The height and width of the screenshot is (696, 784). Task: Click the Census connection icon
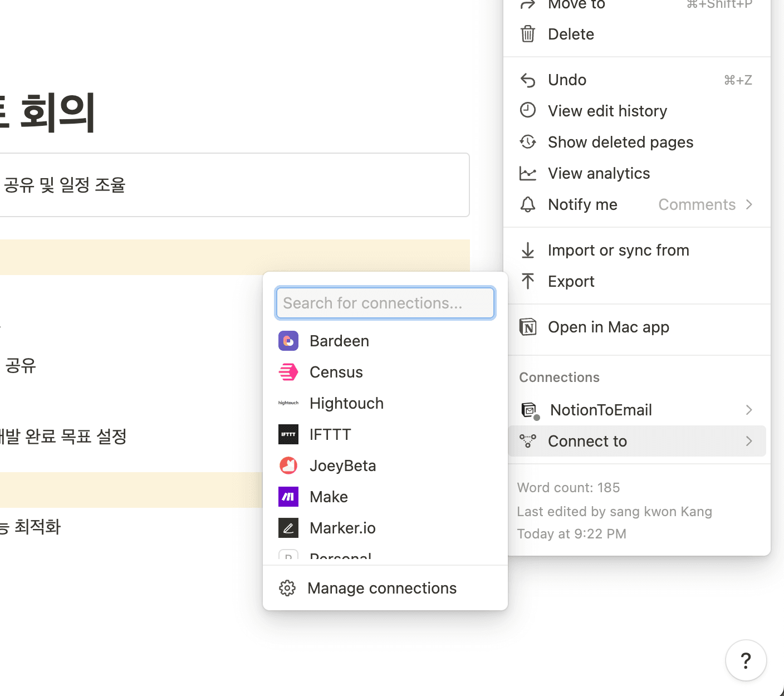click(x=288, y=372)
